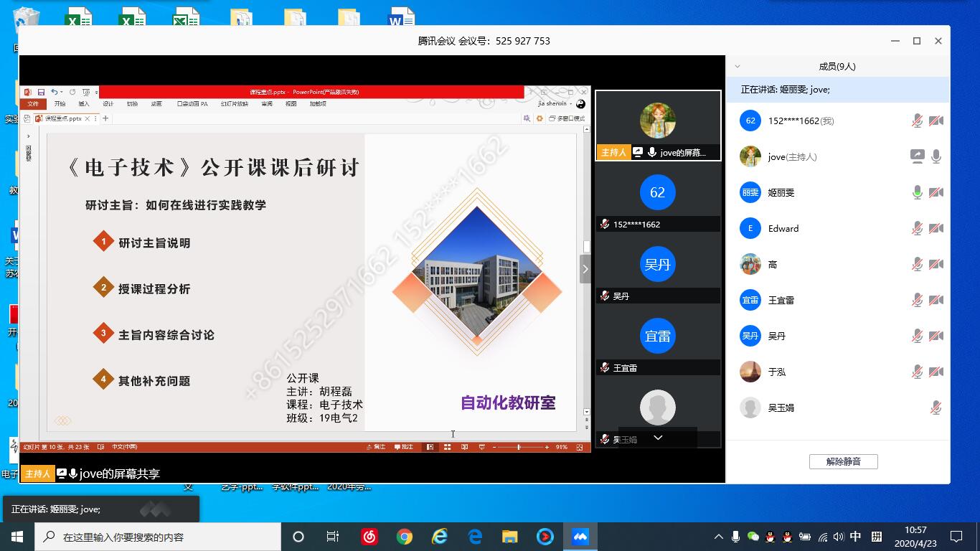The height and width of the screenshot is (551, 980).
Task: Click jove's screen sharing icon in member list
Action: tap(917, 156)
